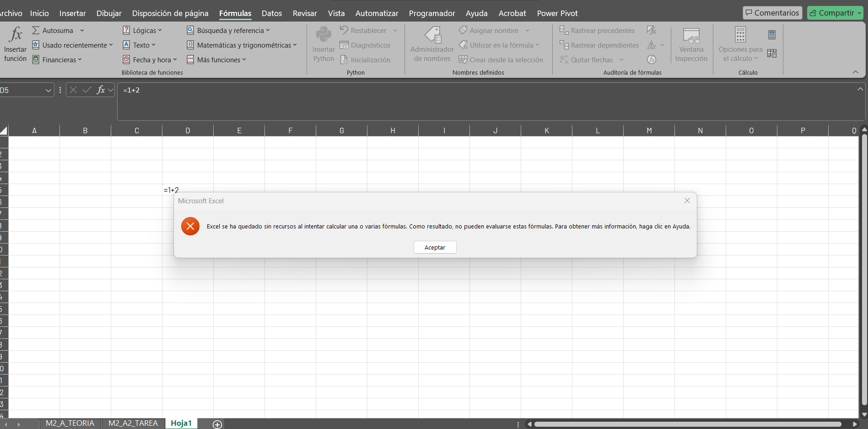
Task: Open the Comentarios panel
Action: coord(772,12)
